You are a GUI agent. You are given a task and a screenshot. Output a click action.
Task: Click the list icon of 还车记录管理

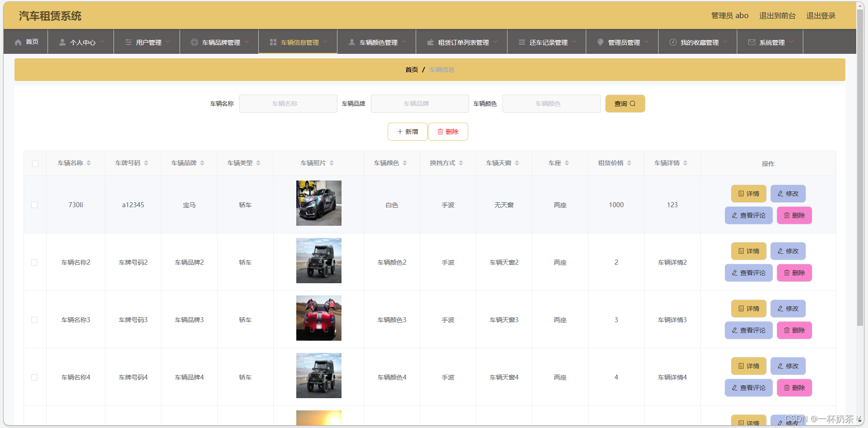click(522, 42)
